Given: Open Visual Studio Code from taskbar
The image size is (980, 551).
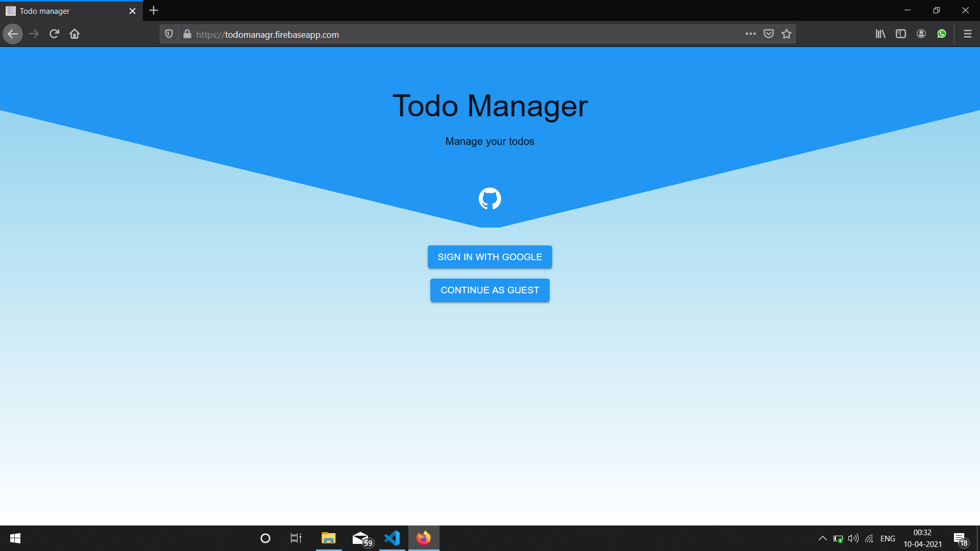Looking at the screenshot, I should pos(392,538).
